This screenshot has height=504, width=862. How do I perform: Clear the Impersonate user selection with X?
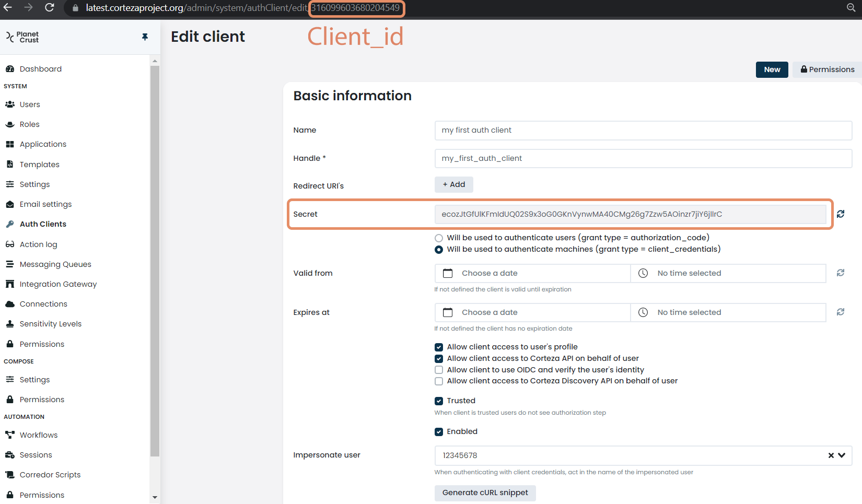(831, 455)
